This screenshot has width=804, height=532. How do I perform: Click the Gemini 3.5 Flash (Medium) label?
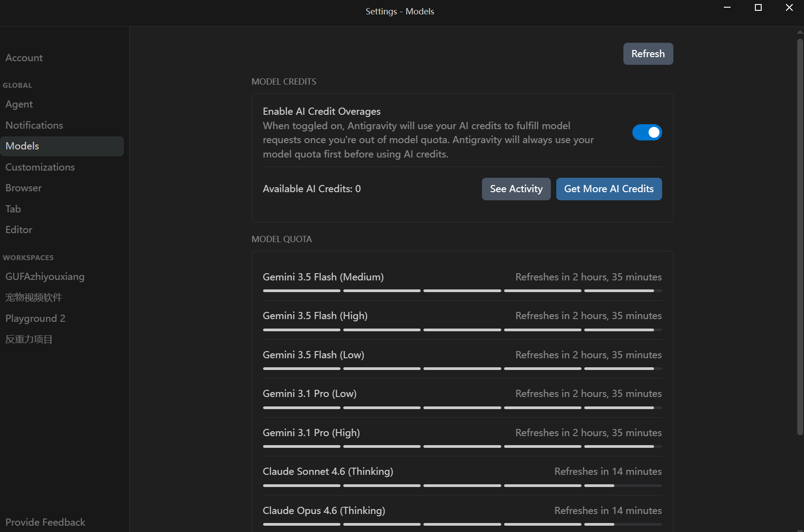(323, 277)
